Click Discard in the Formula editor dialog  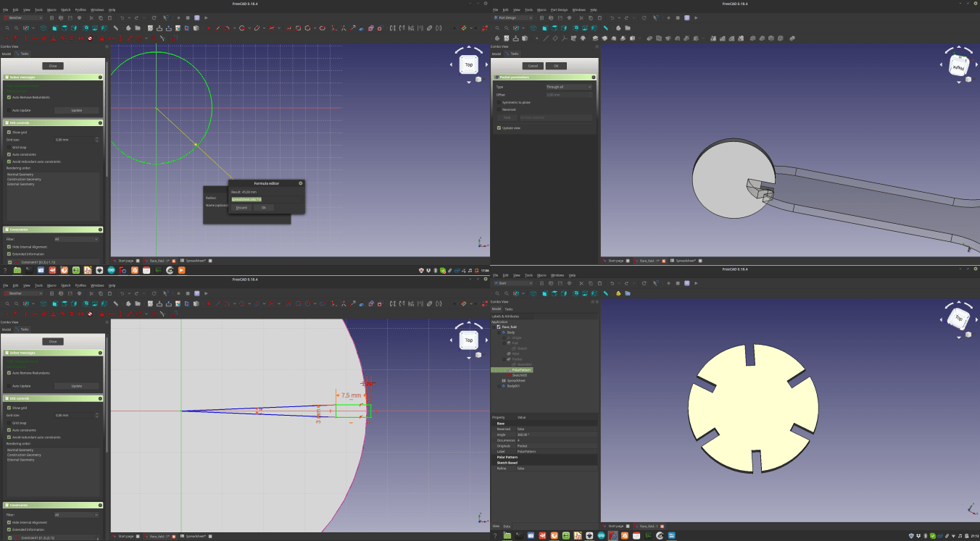pos(241,207)
